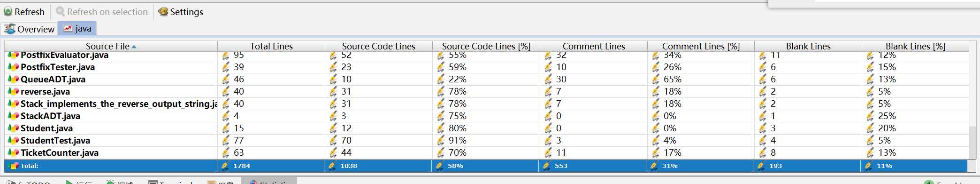
Task: Click PostfixTester.java's Total Lines value 39
Action: click(238, 67)
